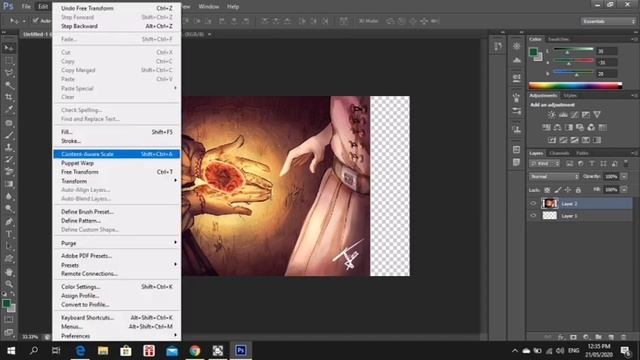Open the layer Kind filter dropdown
The height and width of the screenshot is (360, 640).
(545, 164)
